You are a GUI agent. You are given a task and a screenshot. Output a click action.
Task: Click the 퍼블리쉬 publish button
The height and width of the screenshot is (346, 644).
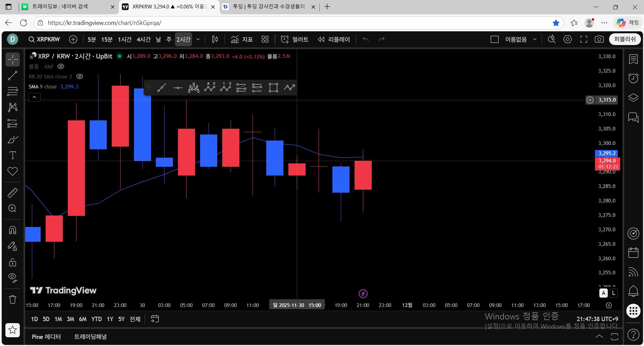coord(625,39)
